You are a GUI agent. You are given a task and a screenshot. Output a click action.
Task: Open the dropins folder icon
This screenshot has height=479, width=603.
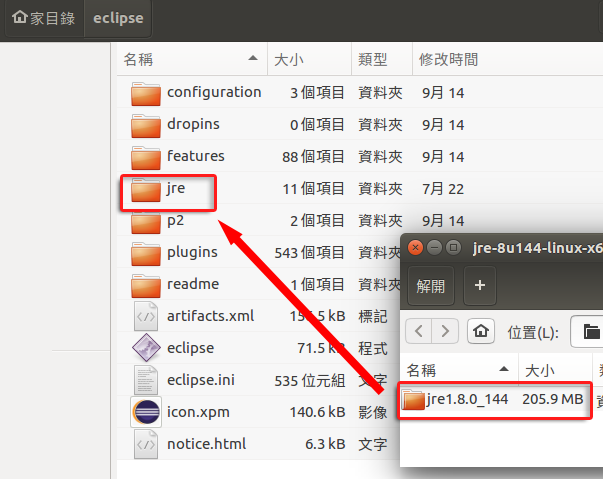[145, 125]
